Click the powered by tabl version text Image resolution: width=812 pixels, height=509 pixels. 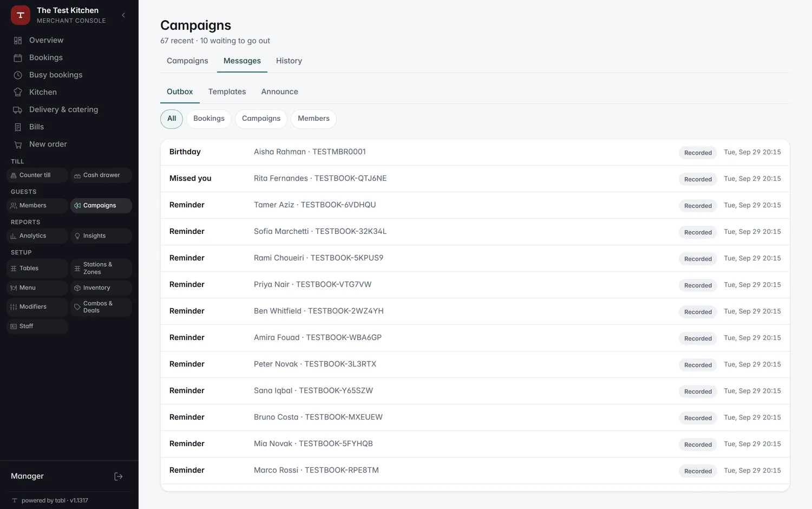[x=55, y=501]
